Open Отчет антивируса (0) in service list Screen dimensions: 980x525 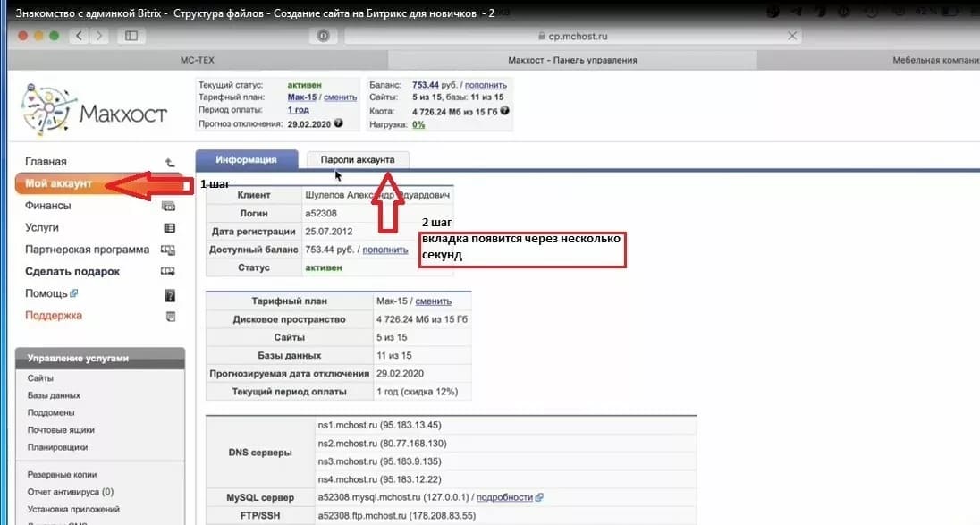coord(71,492)
